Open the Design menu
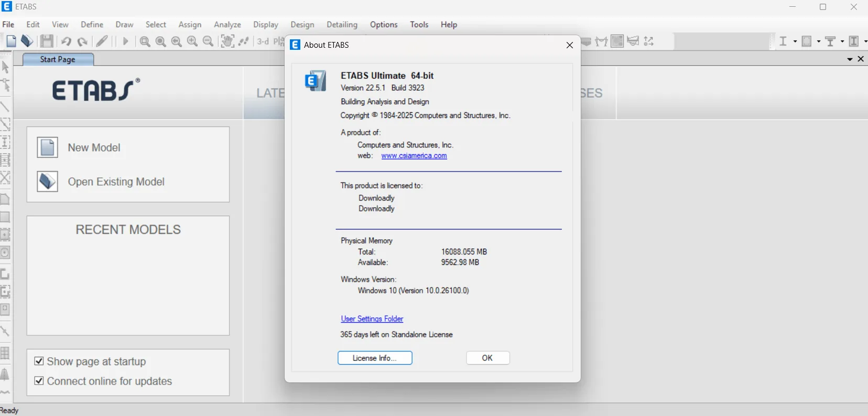Screen dimensions: 868x416 coord(302,25)
